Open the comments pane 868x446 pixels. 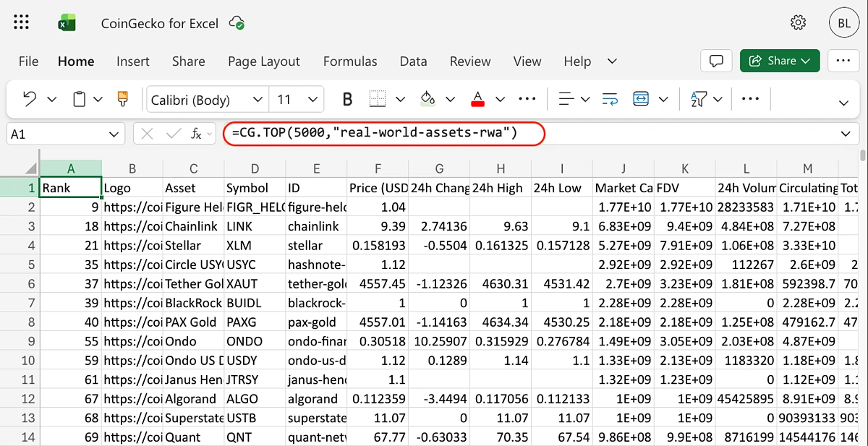point(717,61)
